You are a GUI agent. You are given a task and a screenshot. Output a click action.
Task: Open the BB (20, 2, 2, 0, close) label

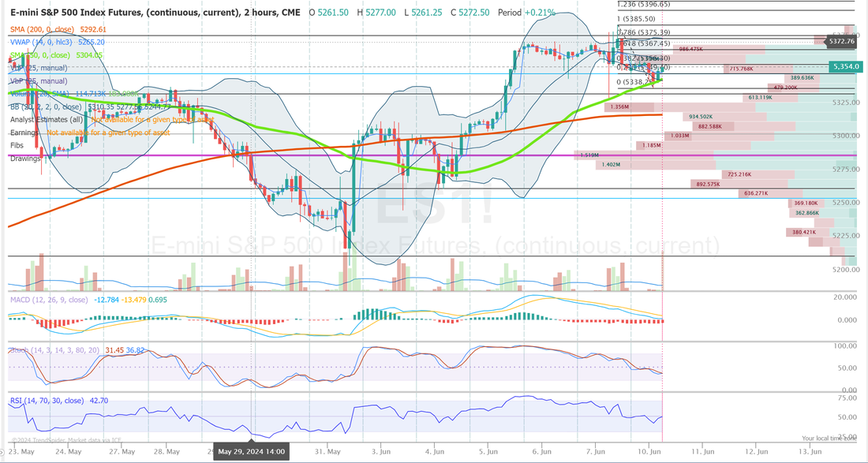[x=46, y=106]
